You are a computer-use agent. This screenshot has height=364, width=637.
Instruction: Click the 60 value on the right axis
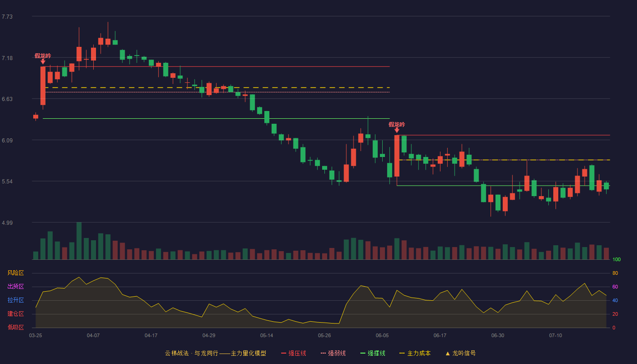pyautogui.click(x=615, y=287)
